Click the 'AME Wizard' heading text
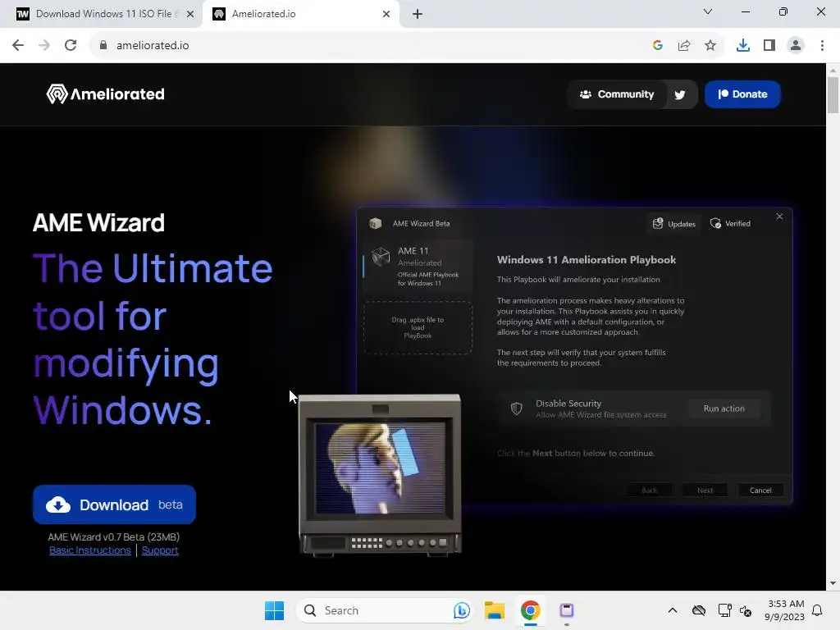This screenshot has height=630, width=840. (98, 223)
